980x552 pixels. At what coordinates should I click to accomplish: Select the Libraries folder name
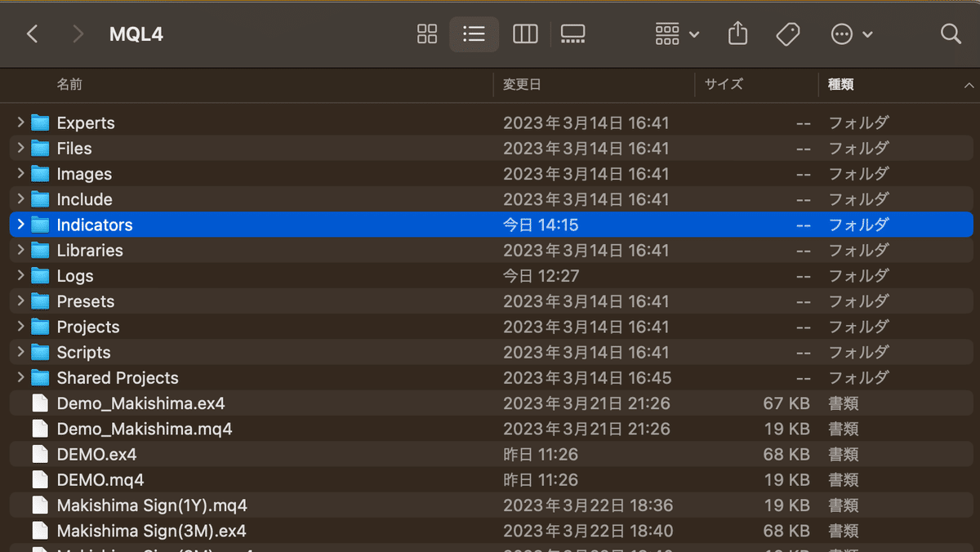[90, 251]
